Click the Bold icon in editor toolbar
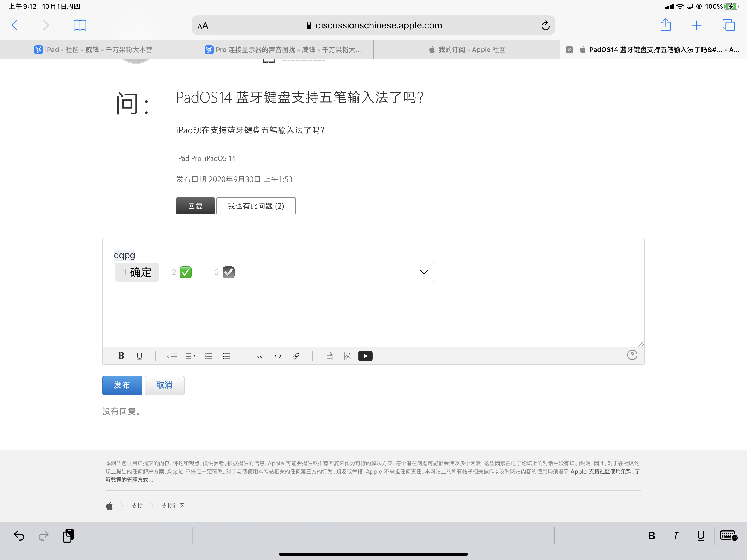 click(x=121, y=356)
